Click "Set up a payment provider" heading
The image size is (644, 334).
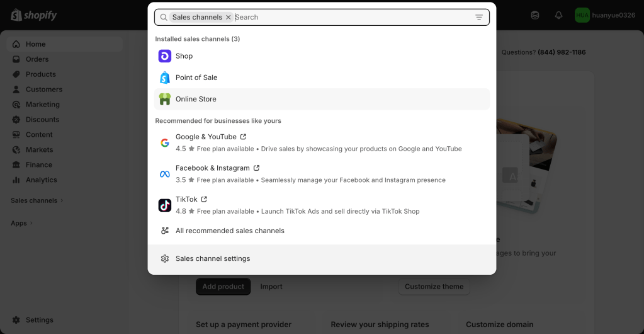click(x=244, y=325)
